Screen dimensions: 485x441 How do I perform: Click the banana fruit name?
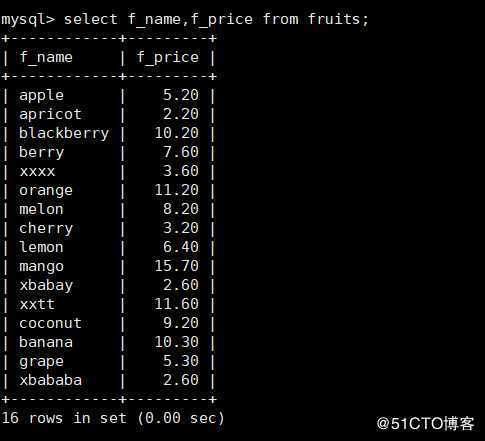coord(46,342)
